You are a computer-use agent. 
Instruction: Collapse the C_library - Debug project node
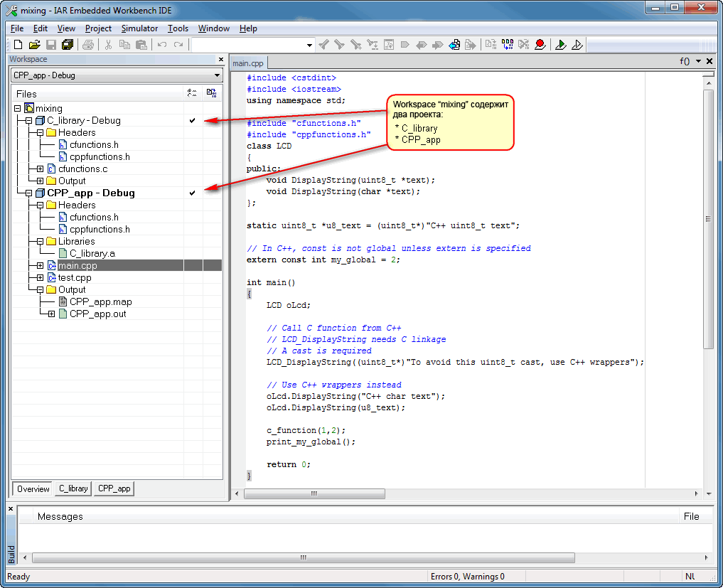coord(28,120)
